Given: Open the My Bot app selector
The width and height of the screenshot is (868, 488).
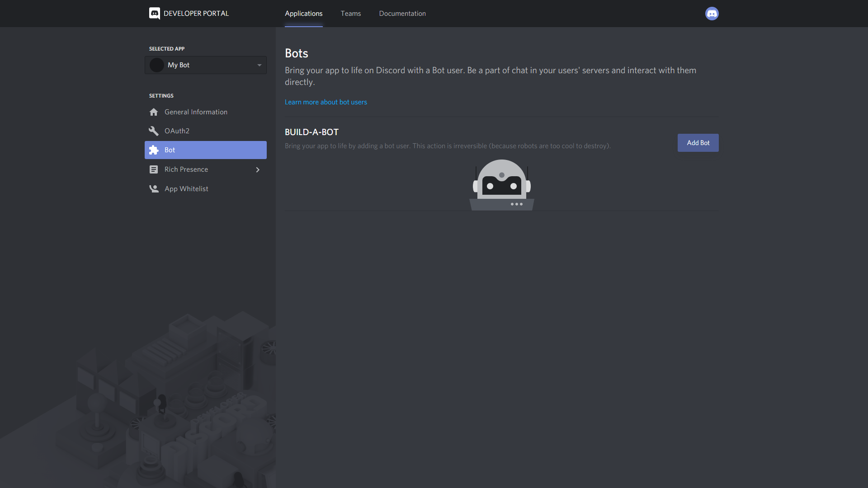Looking at the screenshot, I should [x=206, y=65].
